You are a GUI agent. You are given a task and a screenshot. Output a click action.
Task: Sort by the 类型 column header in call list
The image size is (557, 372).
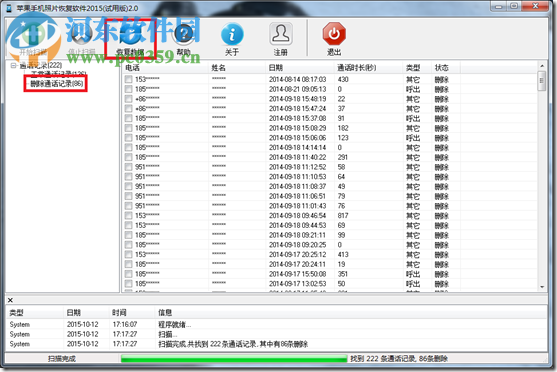pos(418,68)
